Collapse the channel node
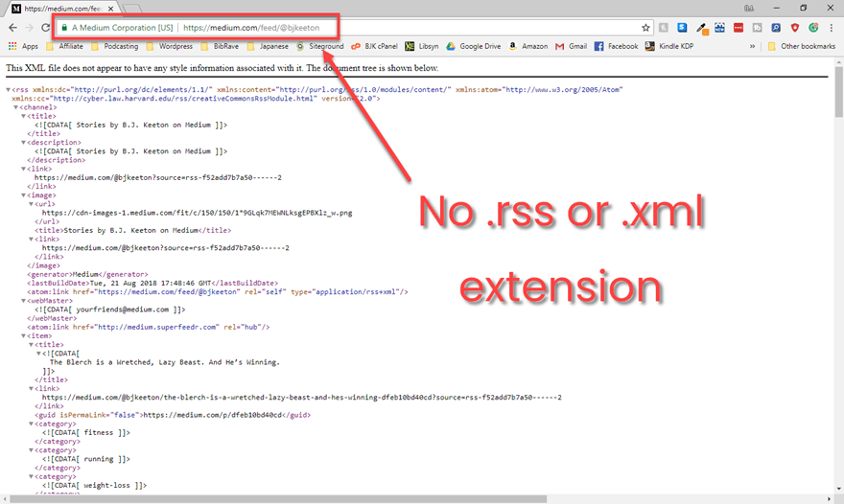 click(15, 107)
